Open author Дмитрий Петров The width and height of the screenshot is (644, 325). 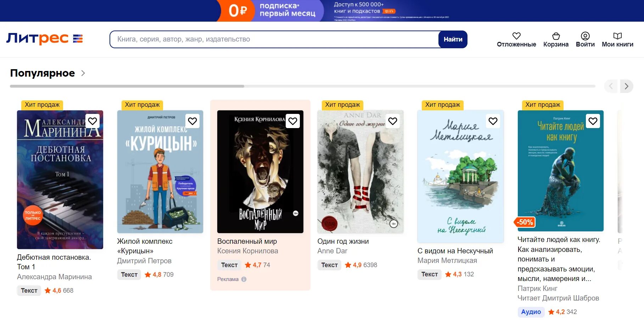144,261
